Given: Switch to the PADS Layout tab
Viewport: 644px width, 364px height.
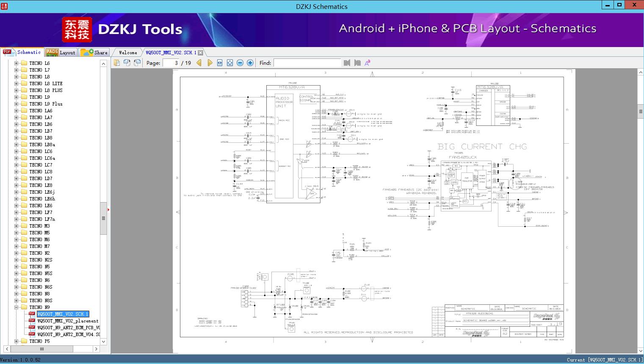Looking at the screenshot, I should (x=61, y=53).
